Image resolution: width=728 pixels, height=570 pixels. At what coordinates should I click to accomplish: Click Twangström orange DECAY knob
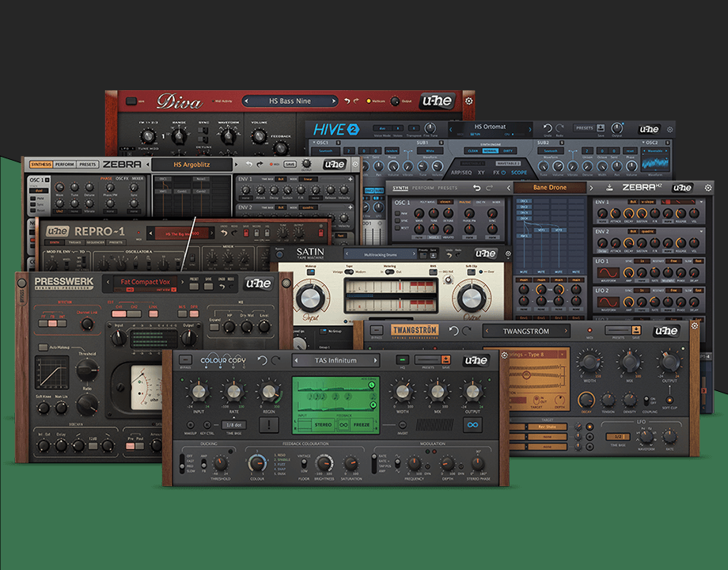pyautogui.click(x=586, y=400)
